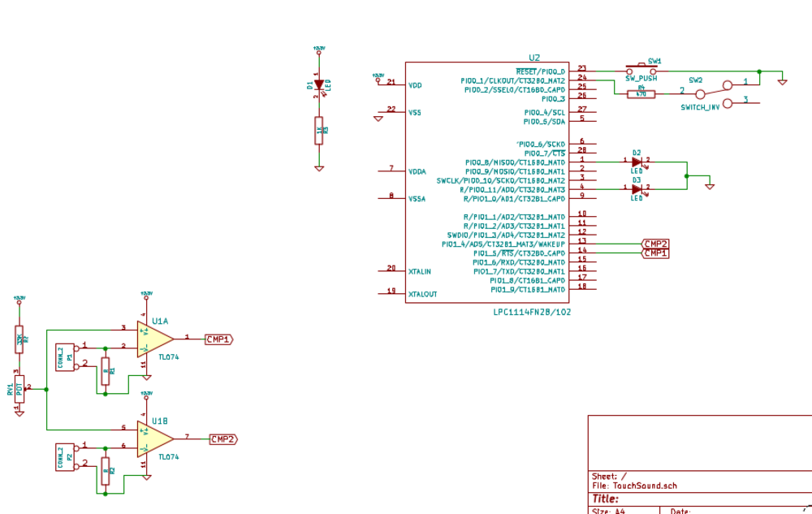
Task: Select the "File: TouchSound.sch" title block text
Action: (634, 486)
